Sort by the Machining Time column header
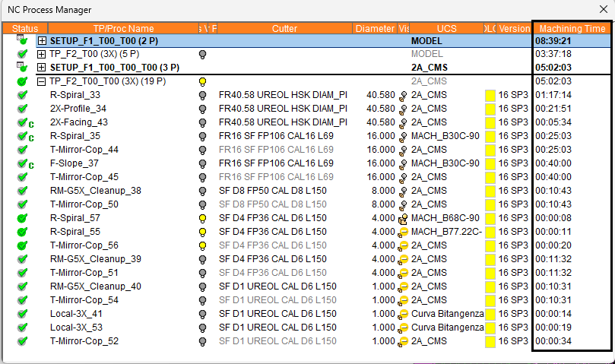 coord(571,29)
